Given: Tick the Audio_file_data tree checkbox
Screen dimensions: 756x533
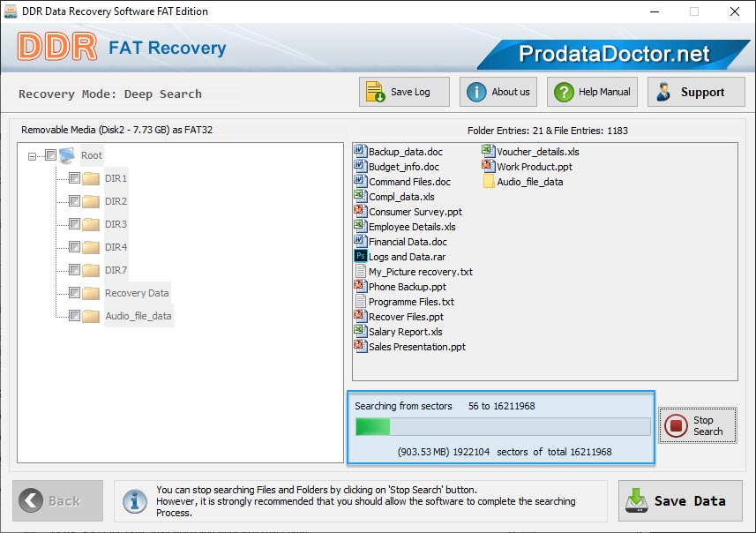Looking at the screenshot, I should tap(74, 316).
